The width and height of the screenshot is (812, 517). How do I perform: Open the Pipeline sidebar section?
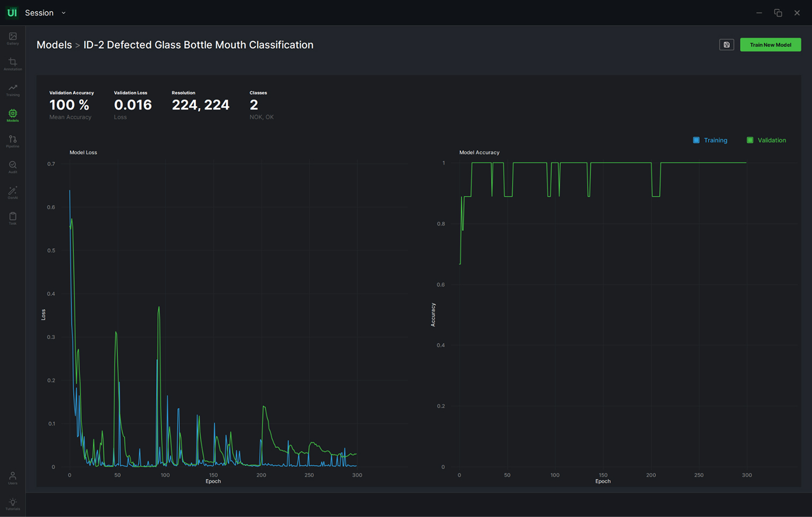[x=12, y=141]
